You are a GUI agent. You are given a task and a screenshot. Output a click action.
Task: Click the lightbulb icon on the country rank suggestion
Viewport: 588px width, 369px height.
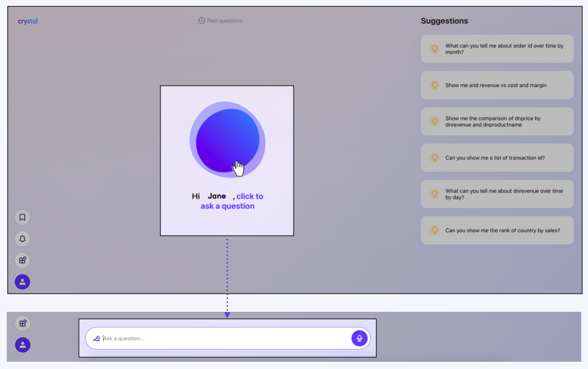435,230
